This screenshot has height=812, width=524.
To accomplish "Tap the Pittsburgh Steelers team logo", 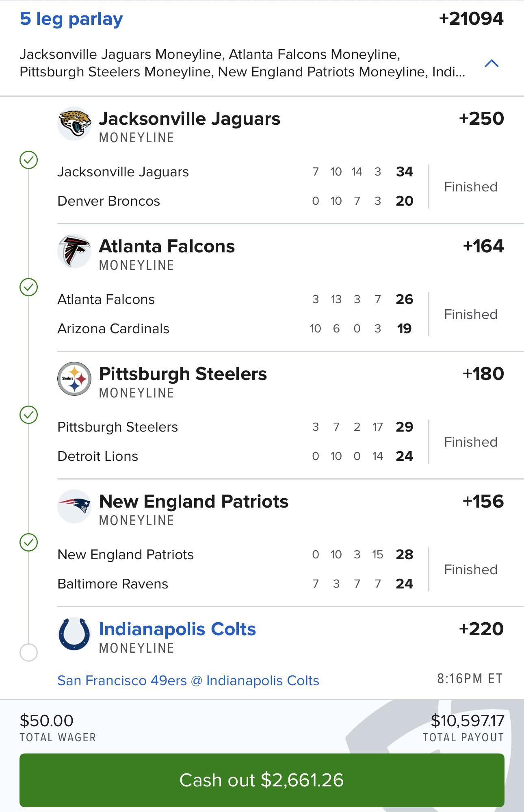I will click(74, 379).
